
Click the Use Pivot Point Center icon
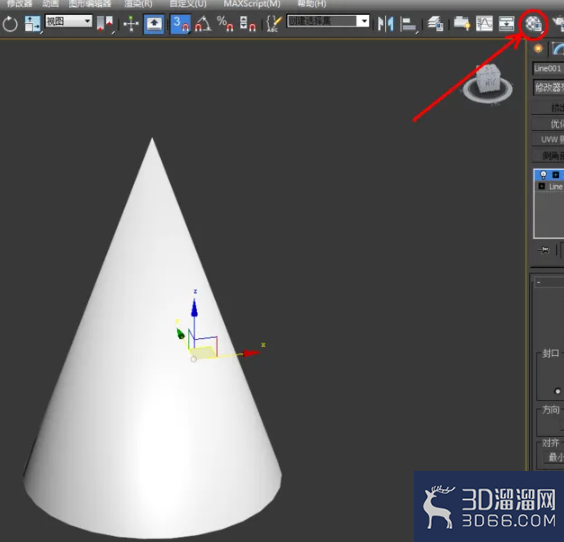tap(105, 24)
